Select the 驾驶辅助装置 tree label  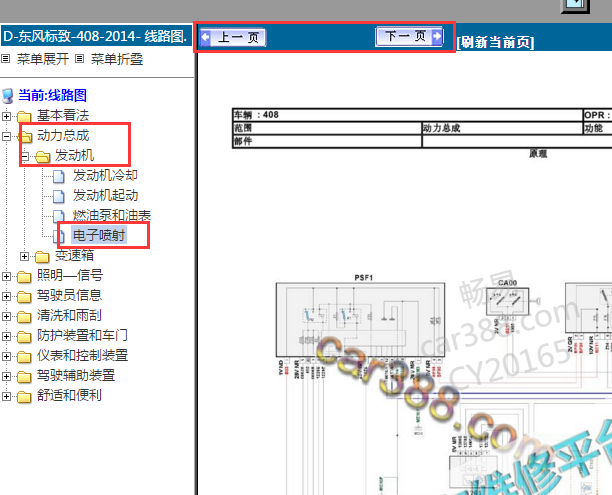[x=76, y=375]
